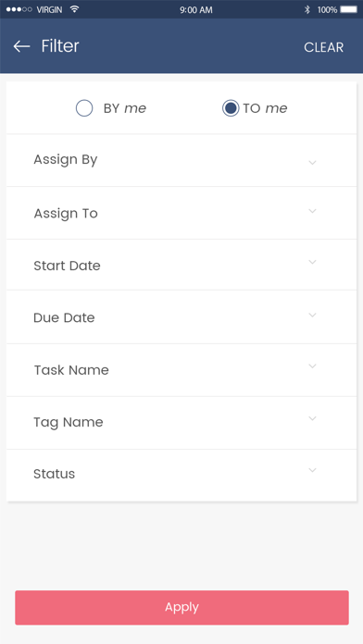Screen dimensions: 363x644
Task: Expand the Assign By chevron
Action: point(312,163)
